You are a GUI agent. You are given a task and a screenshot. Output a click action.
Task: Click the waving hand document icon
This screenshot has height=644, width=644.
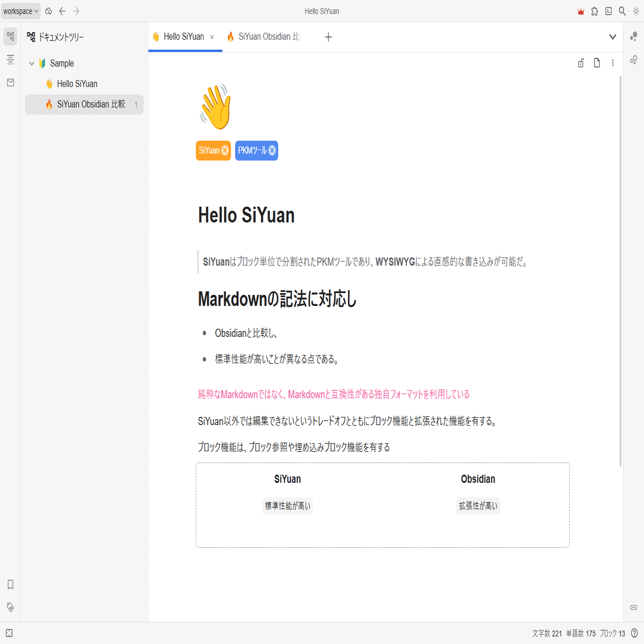pos(215,107)
